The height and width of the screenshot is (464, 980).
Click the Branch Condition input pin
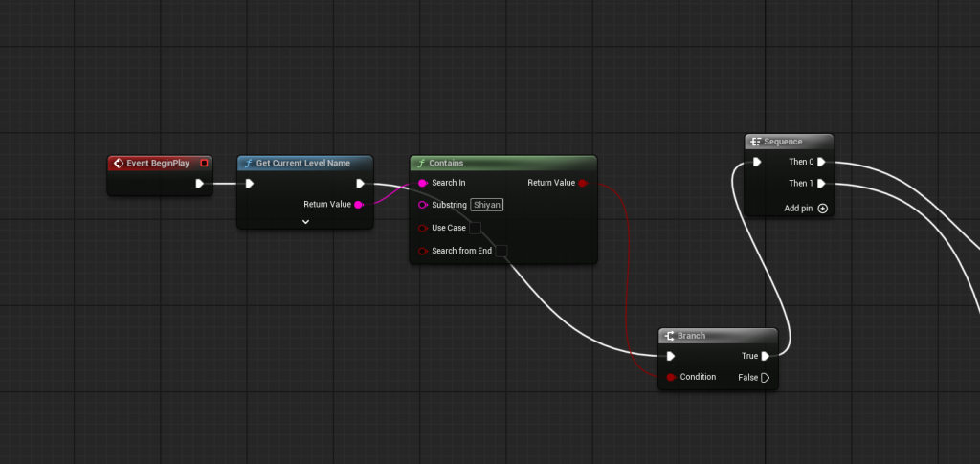point(671,377)
